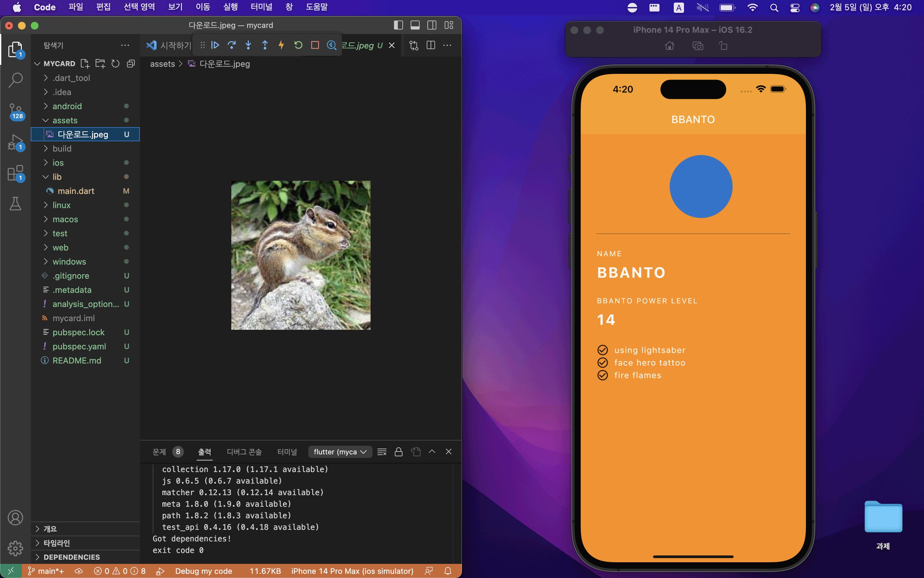Rotate the Simulator device
The image size is (924, 578).
tap(723, 46)
